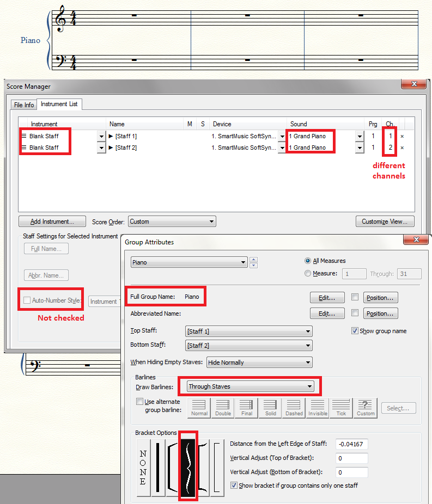Click the Add Instrument button
432x504 pixels.
click(53, 222)
